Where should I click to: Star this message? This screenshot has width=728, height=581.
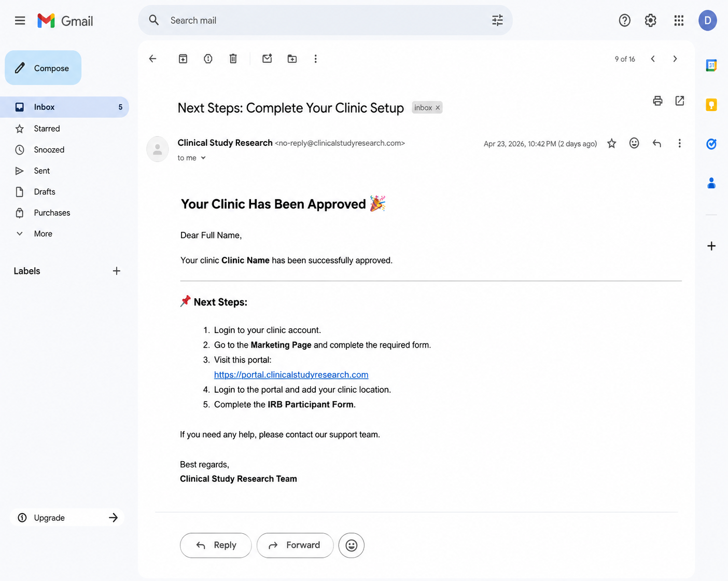612,143
